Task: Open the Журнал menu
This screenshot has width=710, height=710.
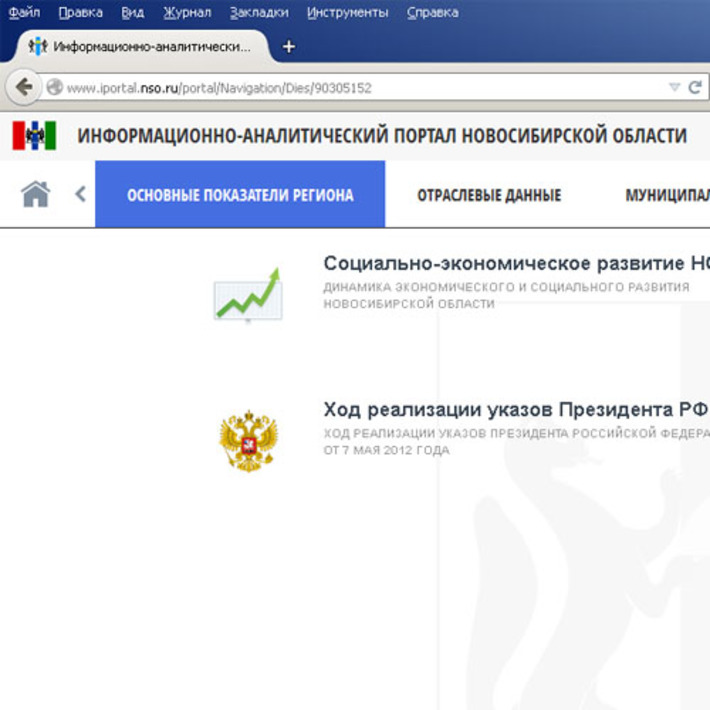Action: (187, 12)
